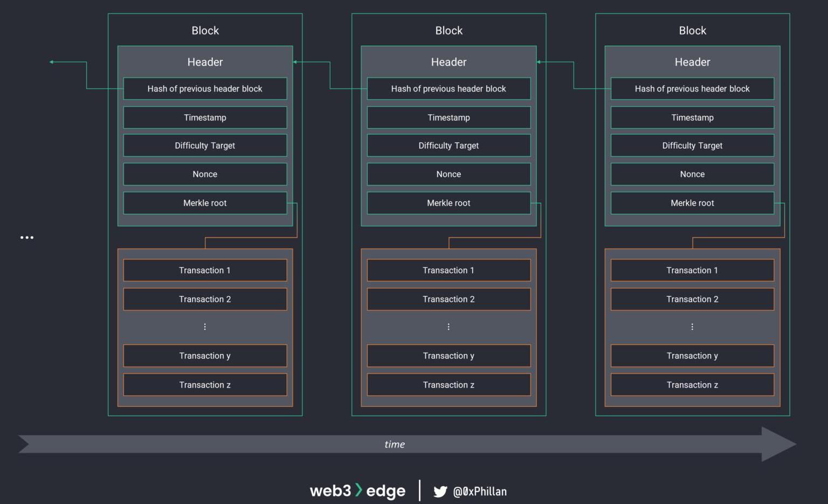
Task: Select Transaction y in the rightmost block
Action: point(692,356)
